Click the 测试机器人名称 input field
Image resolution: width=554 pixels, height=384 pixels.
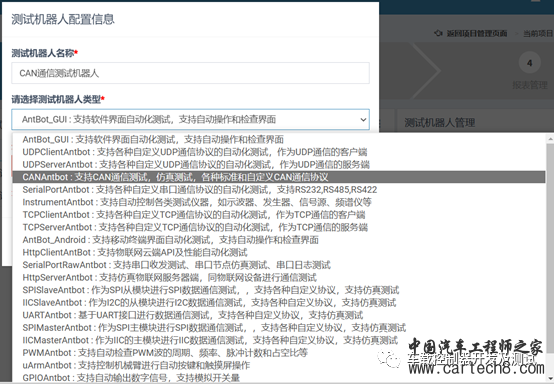[x=190, y=73]
